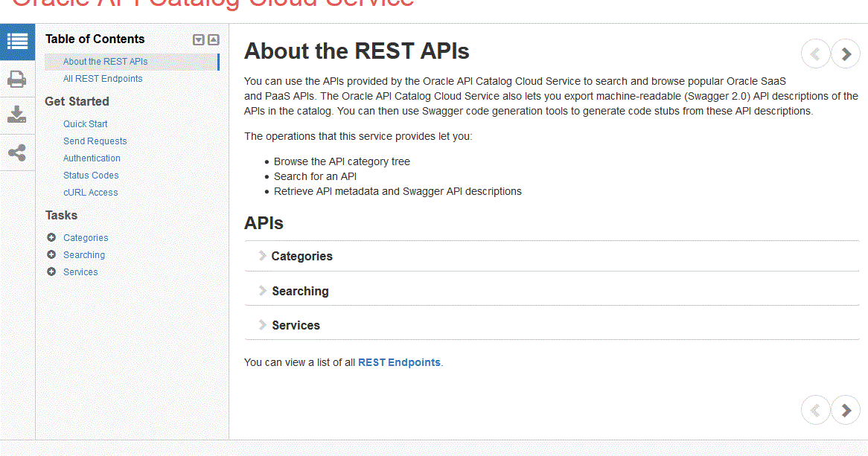Expand the Categories APIs section

pyautogui.click(x=301, y=256)
